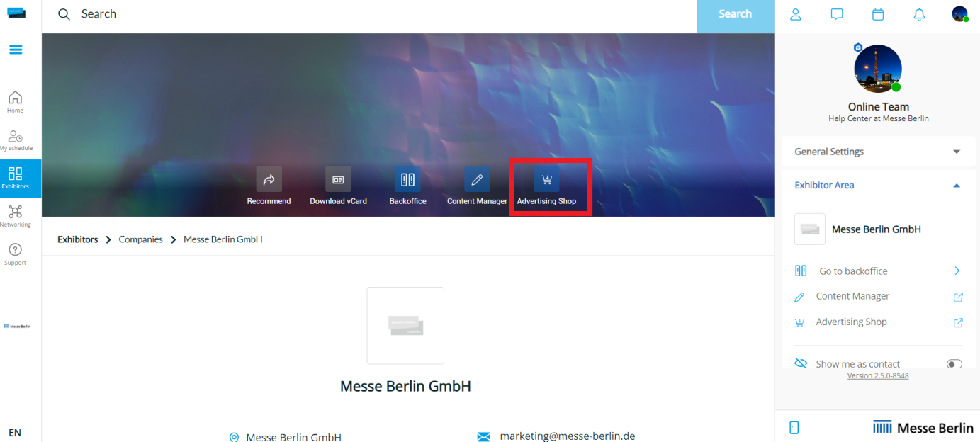The width and height of the screenshot is (980, 442).
Task: Open Networking in sidebar
Action: (16, 217)
